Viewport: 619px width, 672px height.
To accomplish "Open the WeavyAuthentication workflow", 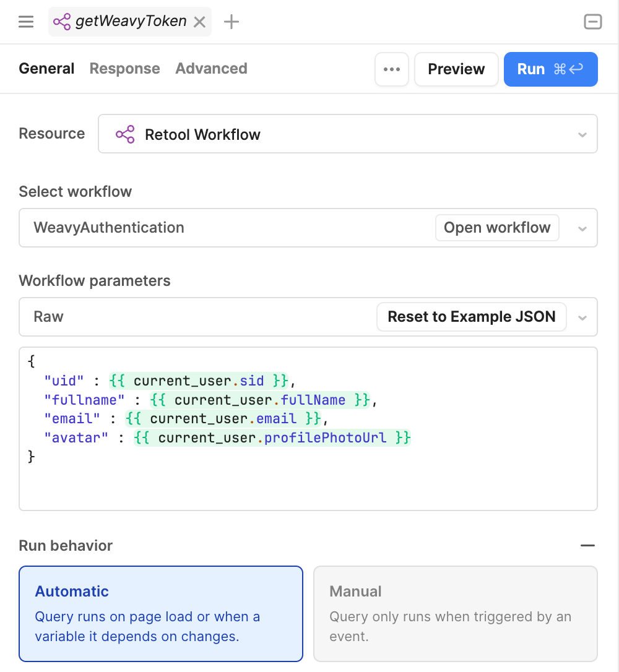I will 497,228.
